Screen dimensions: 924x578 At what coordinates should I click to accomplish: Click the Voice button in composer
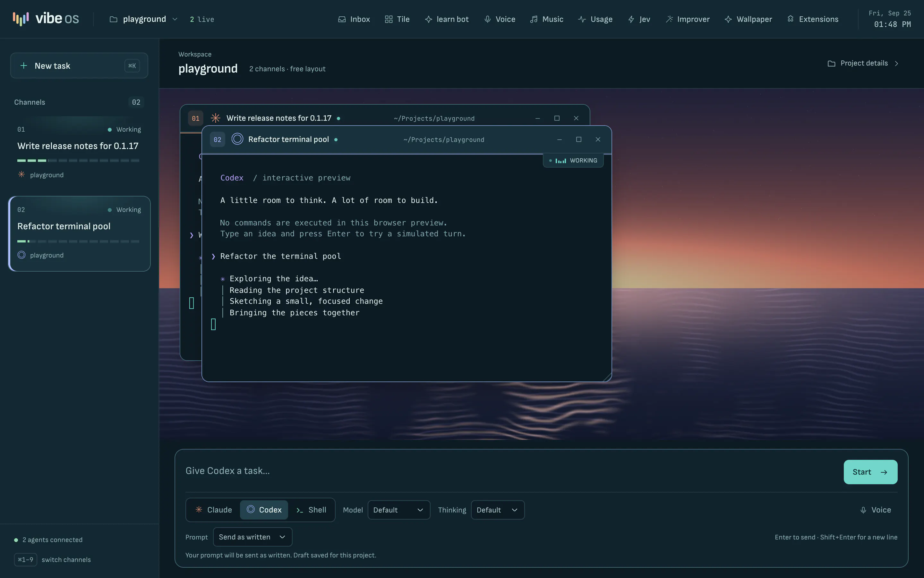click(875, 510)
